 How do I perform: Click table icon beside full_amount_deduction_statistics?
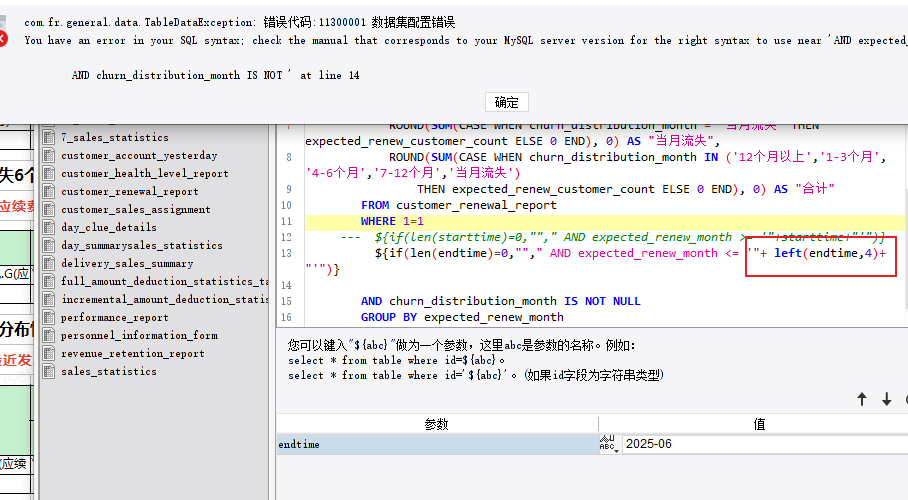(x=49, y=281)
